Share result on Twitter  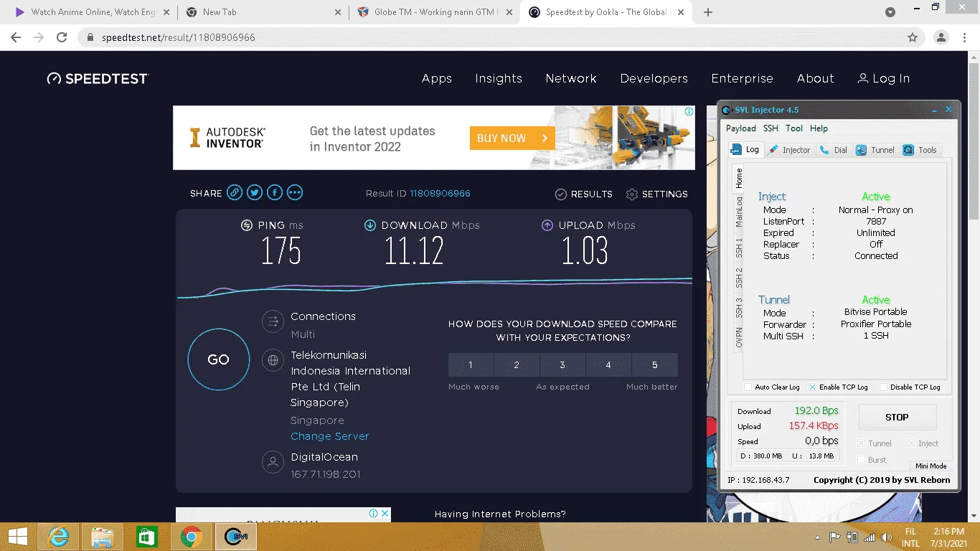pos(255,192)
